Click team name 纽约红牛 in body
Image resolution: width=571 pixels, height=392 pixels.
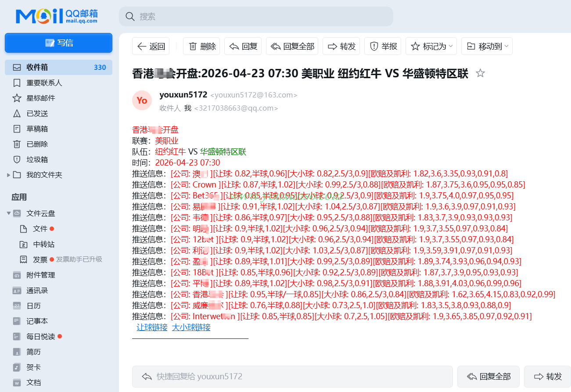171,152
